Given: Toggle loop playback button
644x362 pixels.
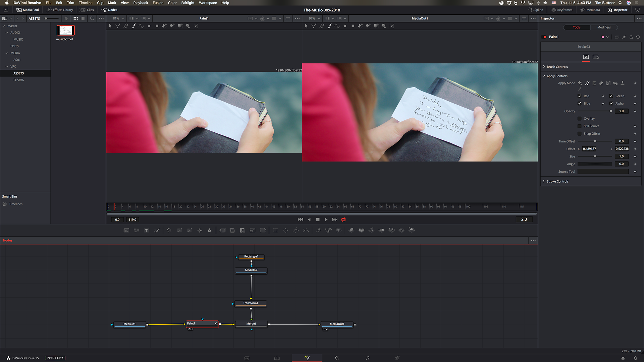Looking at the screenshot, I should pos(343,220).
